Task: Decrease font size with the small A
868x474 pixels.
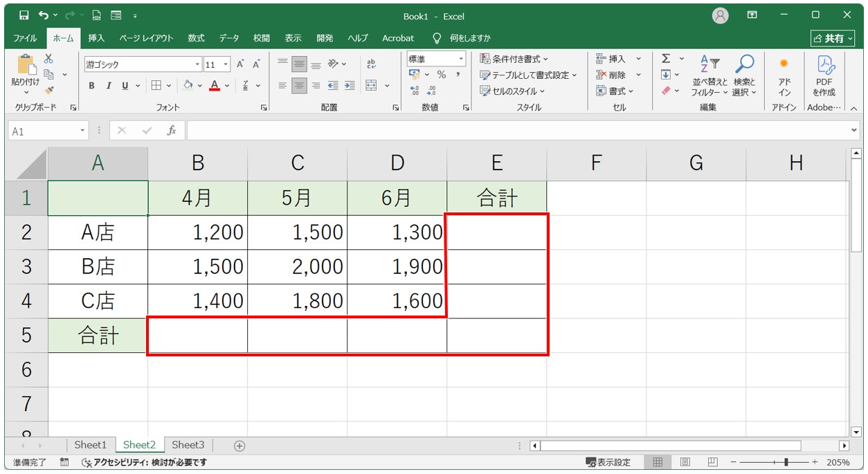Action: pyautogui.click(x=256, y=64)
